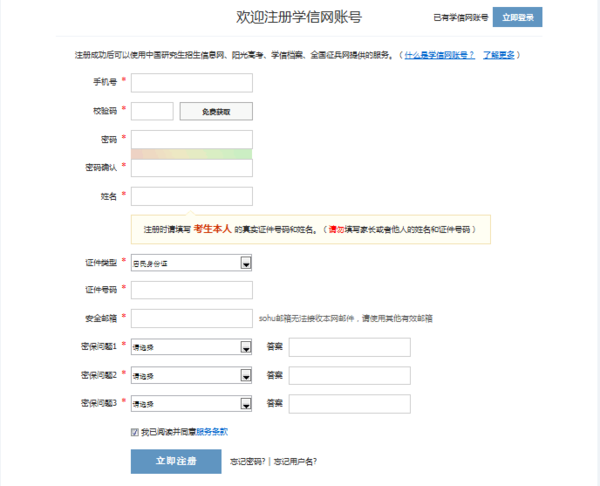This screenshot has width=600, height=486.
Task: Open the 密保问题3 dropdown
Action: click(x=191, y=403)
